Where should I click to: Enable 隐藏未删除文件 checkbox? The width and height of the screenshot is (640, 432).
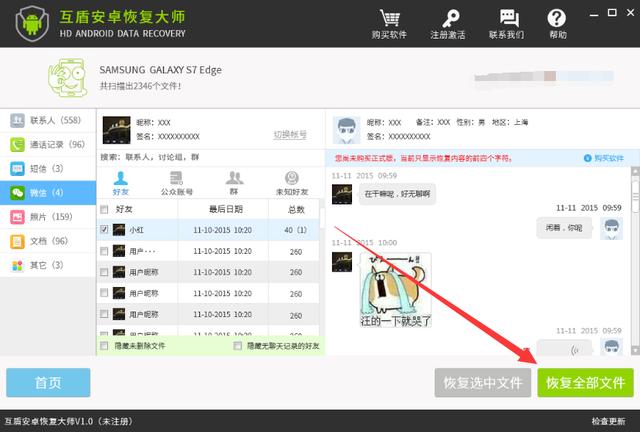[x=104, y=346]
